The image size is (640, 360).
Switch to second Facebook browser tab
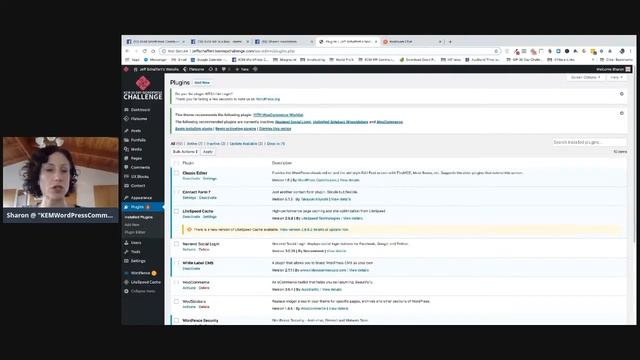coord(220,42)
